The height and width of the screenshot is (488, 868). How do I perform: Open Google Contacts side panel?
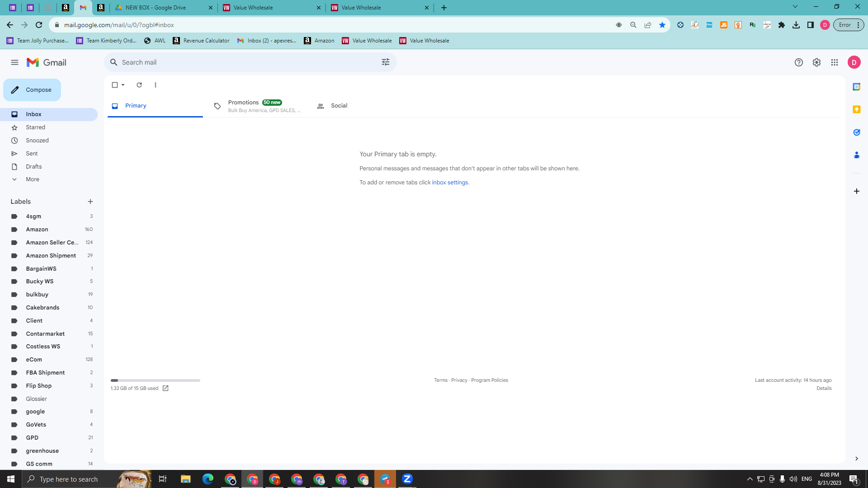click(856, 155)
